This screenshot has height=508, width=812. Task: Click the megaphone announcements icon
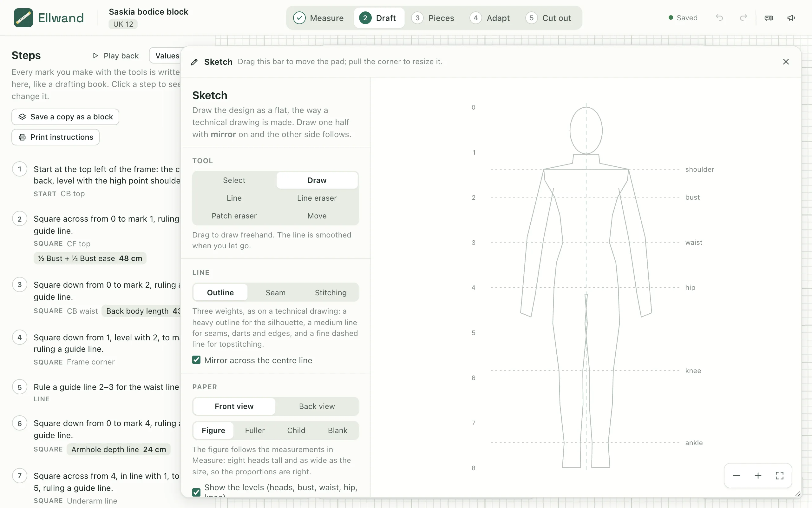pos(791,18)
